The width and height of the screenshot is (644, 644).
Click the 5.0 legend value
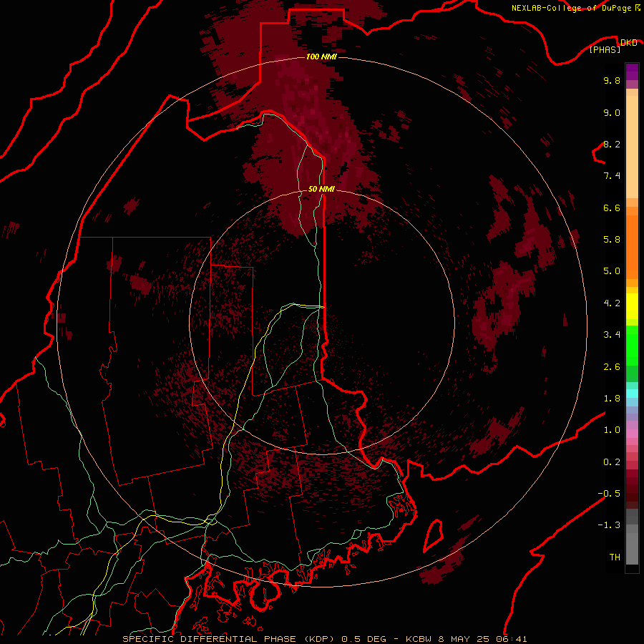pos(612,271)
